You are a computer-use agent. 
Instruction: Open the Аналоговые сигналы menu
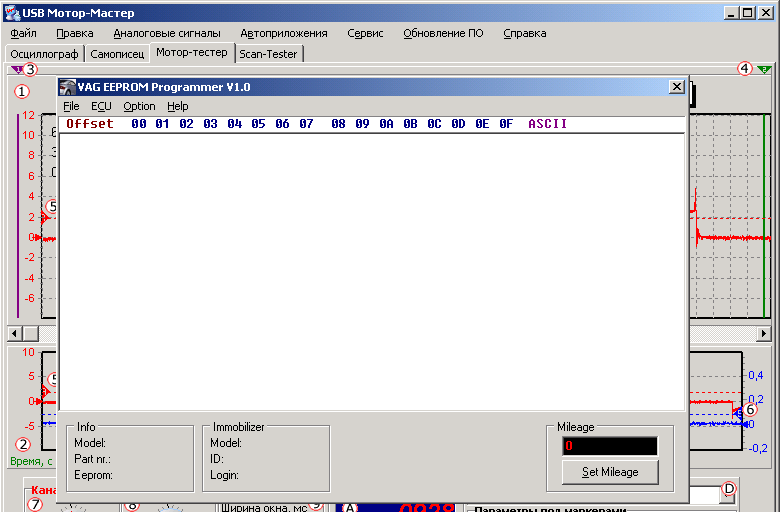[x=167, y=33]
